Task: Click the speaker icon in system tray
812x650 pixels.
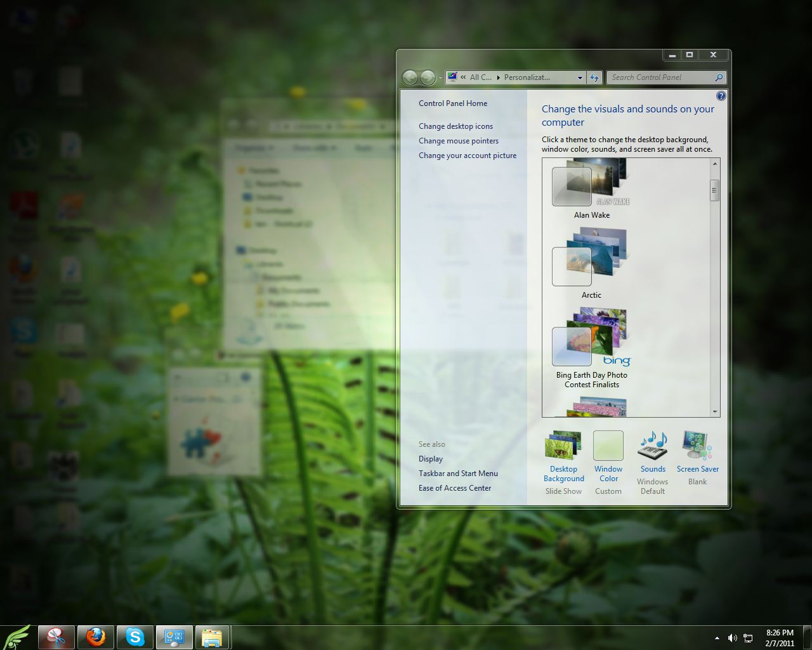Action: (x=733, y=637)
